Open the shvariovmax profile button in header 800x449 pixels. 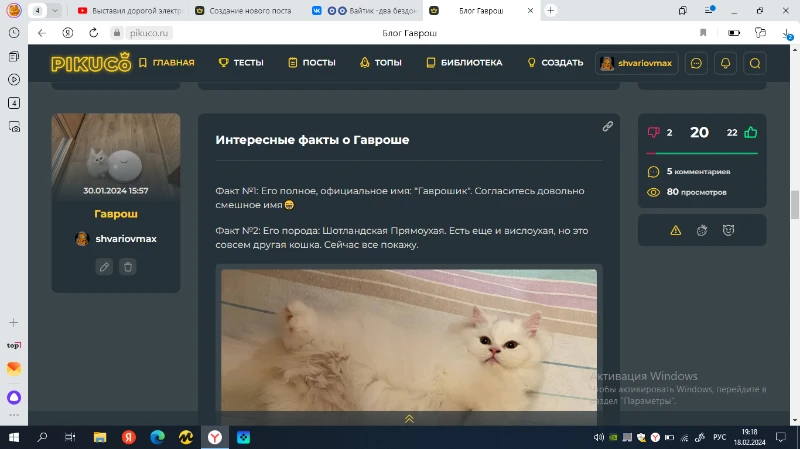[637, 63]
